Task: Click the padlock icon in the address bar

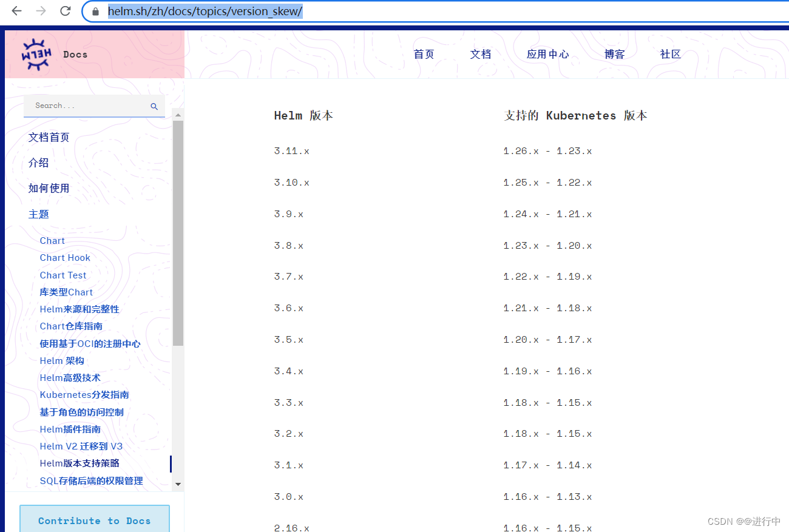Action: coord(95,11)
